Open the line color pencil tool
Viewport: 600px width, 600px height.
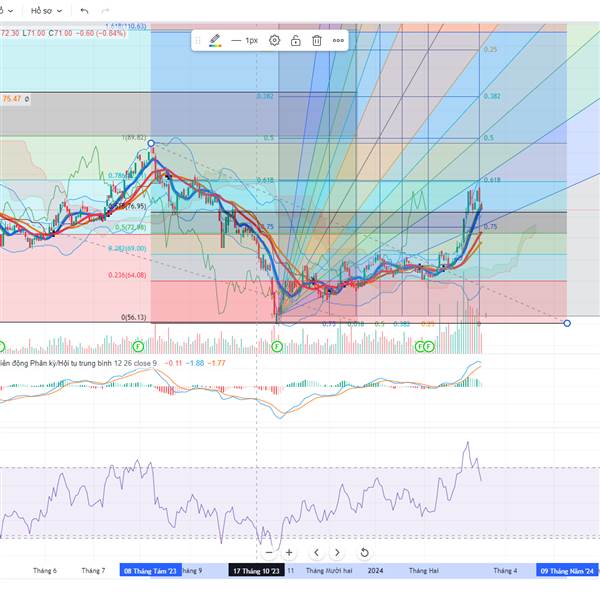coord(215,40)
